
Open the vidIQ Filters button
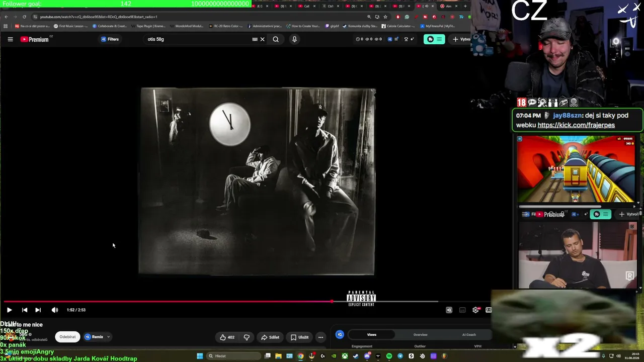pos(110,39)
